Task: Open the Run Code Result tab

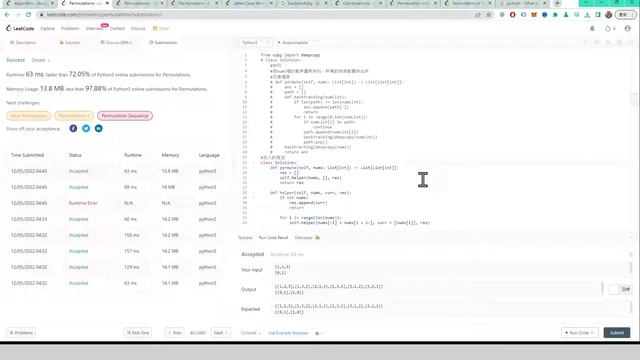Action: click(x=273, y=237)
